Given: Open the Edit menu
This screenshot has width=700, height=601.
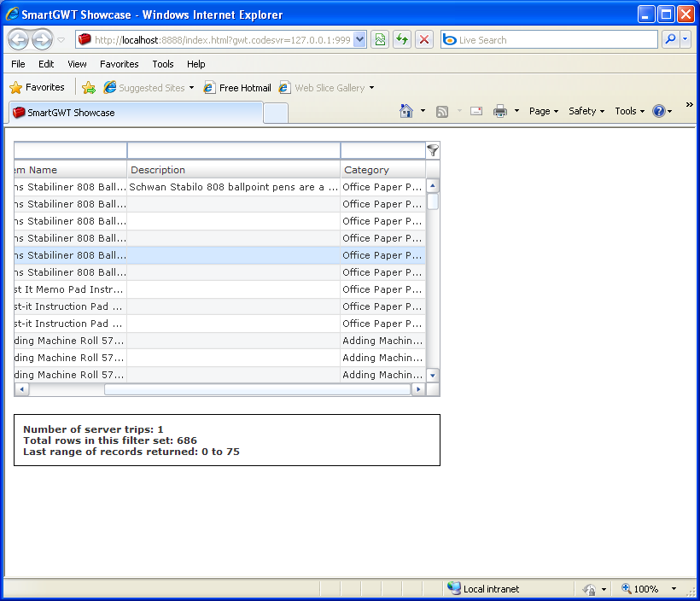Looking at the screenshot, I should 46,64.
